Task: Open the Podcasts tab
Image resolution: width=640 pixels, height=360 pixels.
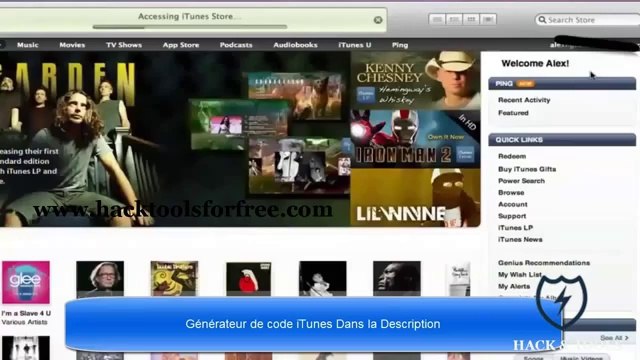Action: [x=236, y=45]
